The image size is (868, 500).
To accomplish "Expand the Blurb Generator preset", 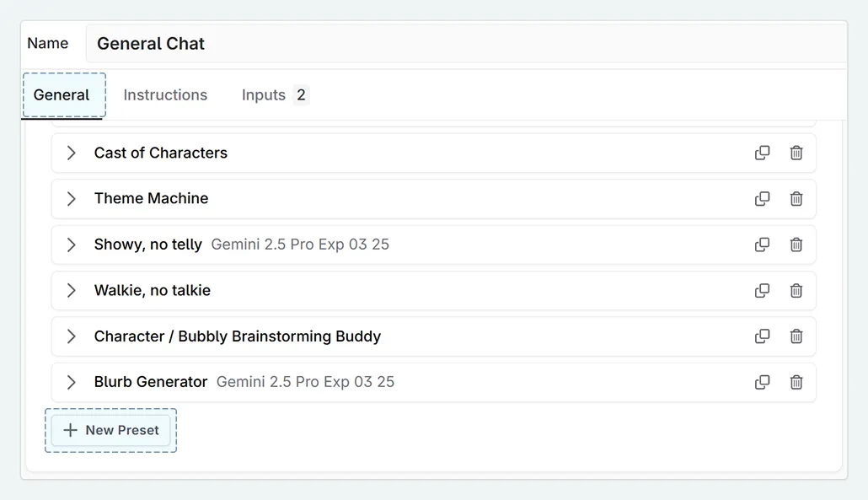I will 72,382.
